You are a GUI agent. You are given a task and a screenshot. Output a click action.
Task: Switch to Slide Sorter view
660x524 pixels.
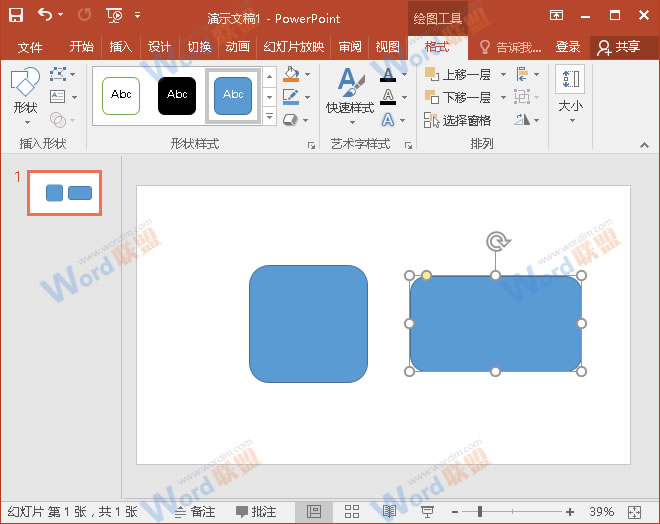coord(352,512)
